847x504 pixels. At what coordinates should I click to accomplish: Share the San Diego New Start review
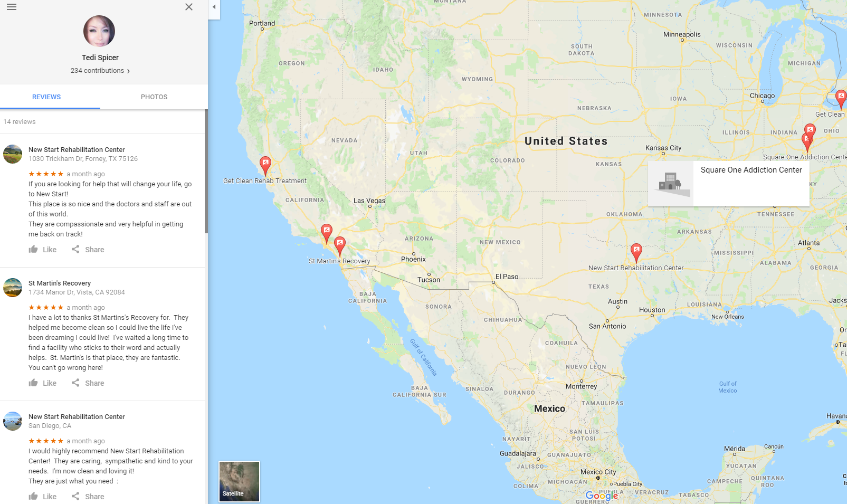[x=88, y=497]
